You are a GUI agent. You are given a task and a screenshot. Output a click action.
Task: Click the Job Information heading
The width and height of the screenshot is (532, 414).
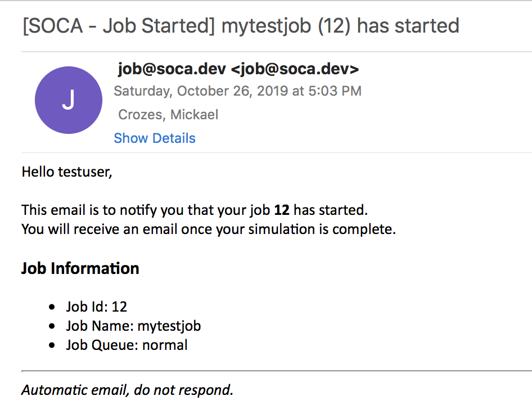coord(80,268)
